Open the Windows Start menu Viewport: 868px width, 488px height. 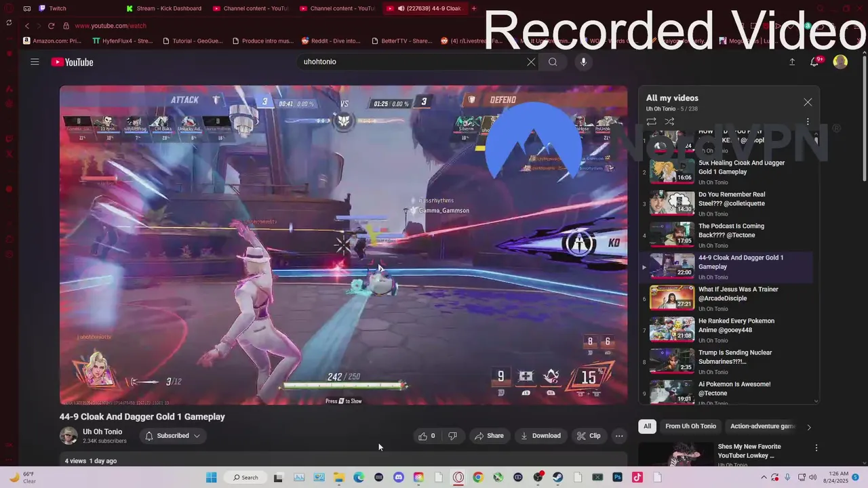(x=211, y=477)
